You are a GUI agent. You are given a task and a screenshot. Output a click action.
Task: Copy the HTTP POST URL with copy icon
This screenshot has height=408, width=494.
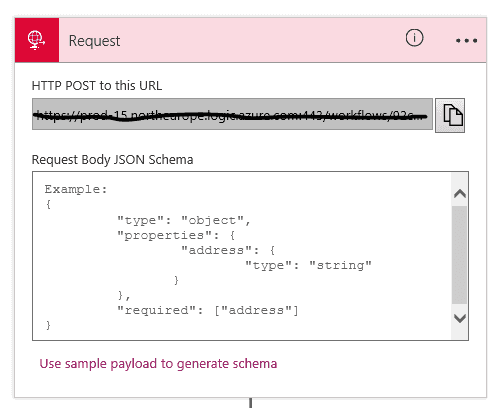[450, 115]
